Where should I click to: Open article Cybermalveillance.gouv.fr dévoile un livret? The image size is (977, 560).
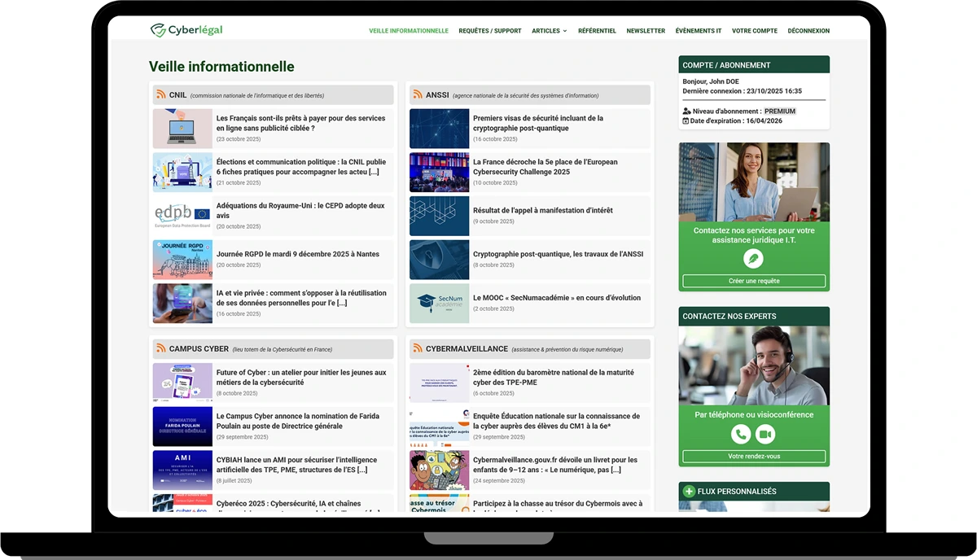[555, 465]
